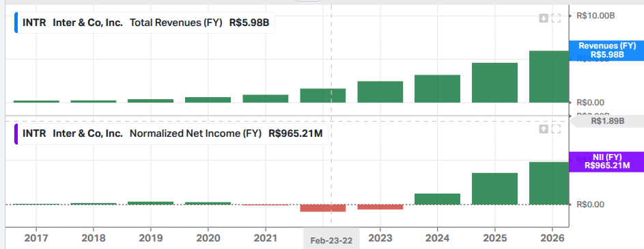644x249 pixels.
Task: Maximize the Total Revenues chart pane
Action: click(x=556, y=18)
